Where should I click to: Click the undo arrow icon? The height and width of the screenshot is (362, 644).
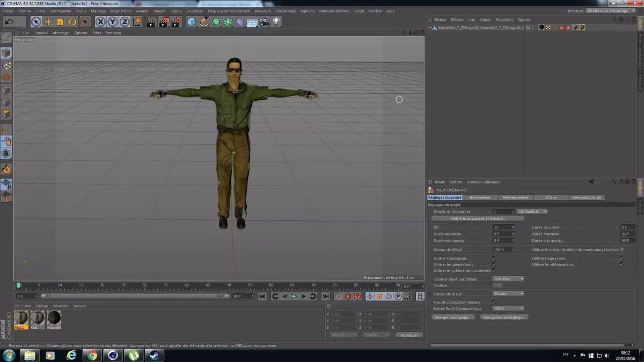pos(9,22)
